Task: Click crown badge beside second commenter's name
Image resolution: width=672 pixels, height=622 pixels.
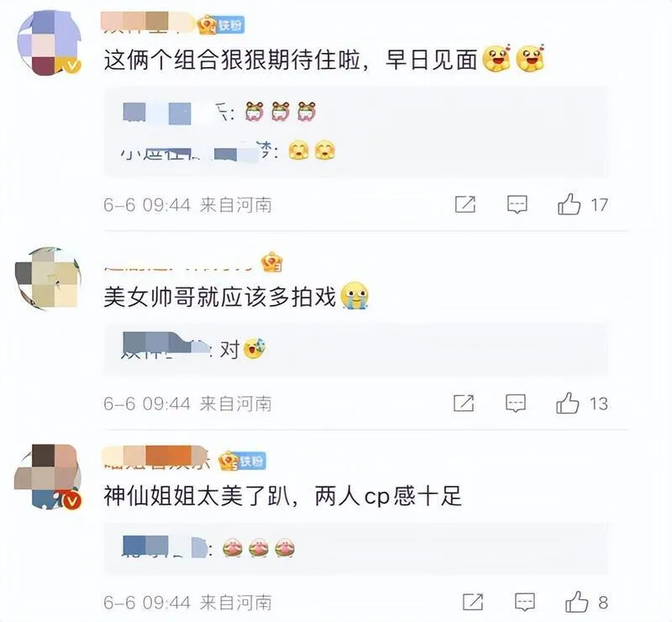Action: 272,262
